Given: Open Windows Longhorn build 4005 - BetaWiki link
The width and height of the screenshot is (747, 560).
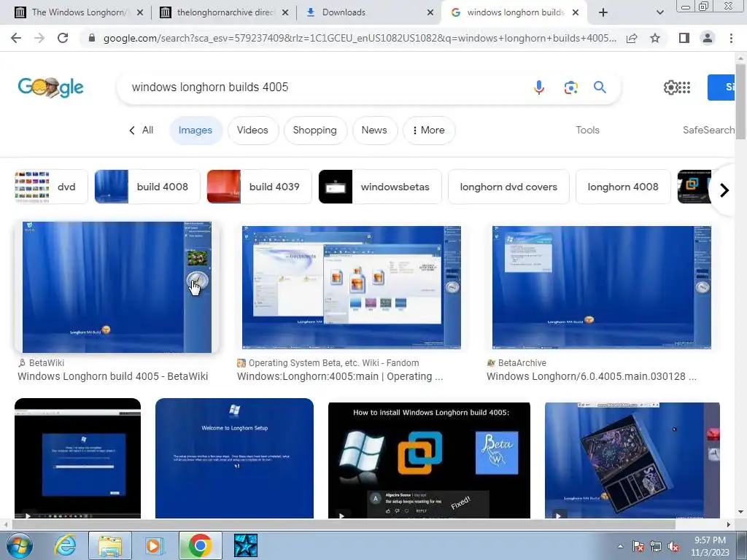Looking at the screenshot, I should pyautogui.click(x=113, y=376).
